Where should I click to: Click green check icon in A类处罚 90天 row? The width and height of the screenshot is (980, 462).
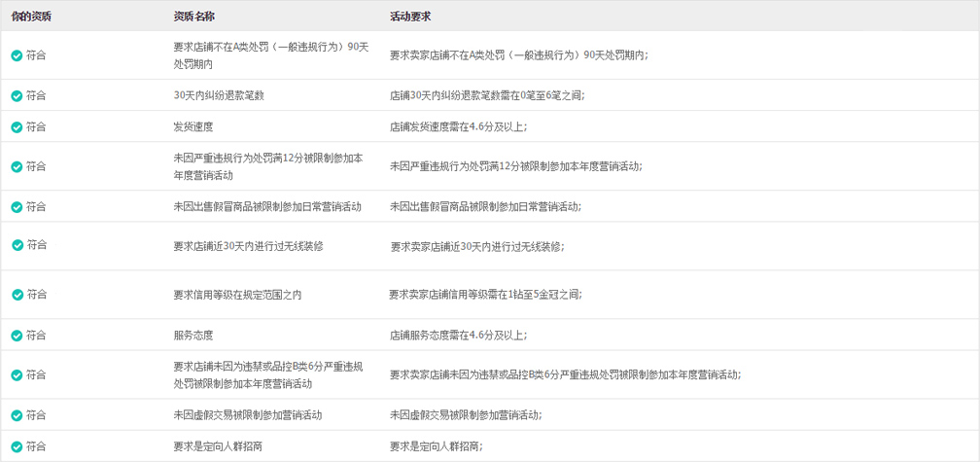tap(17, 55)
